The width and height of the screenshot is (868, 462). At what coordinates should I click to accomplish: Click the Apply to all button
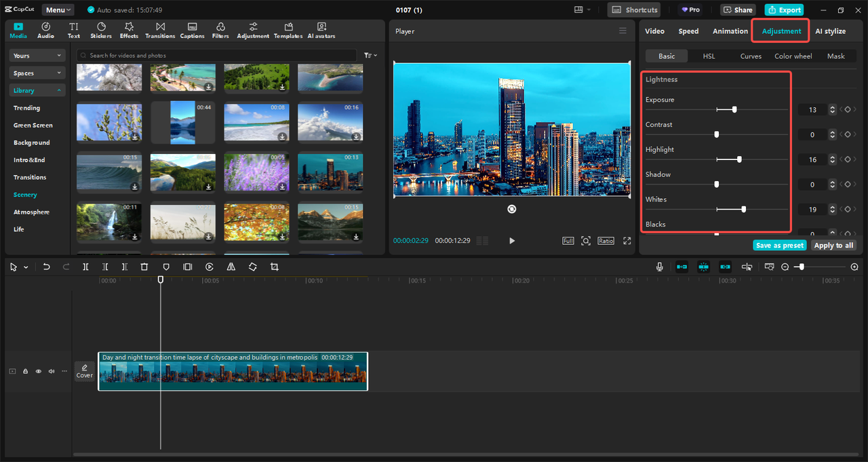[x=834, y=246]
